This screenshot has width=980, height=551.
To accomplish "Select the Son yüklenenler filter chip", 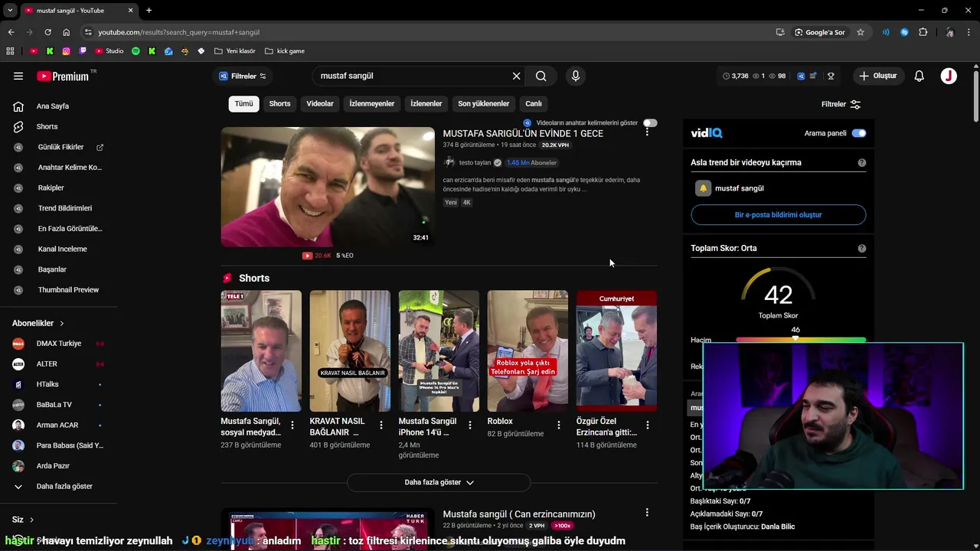I will (483, 103).
